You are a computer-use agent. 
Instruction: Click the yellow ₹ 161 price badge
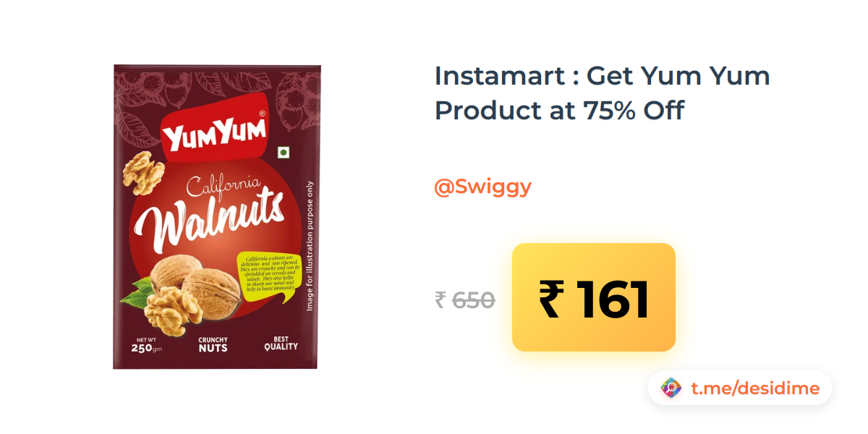coord(594,297)
